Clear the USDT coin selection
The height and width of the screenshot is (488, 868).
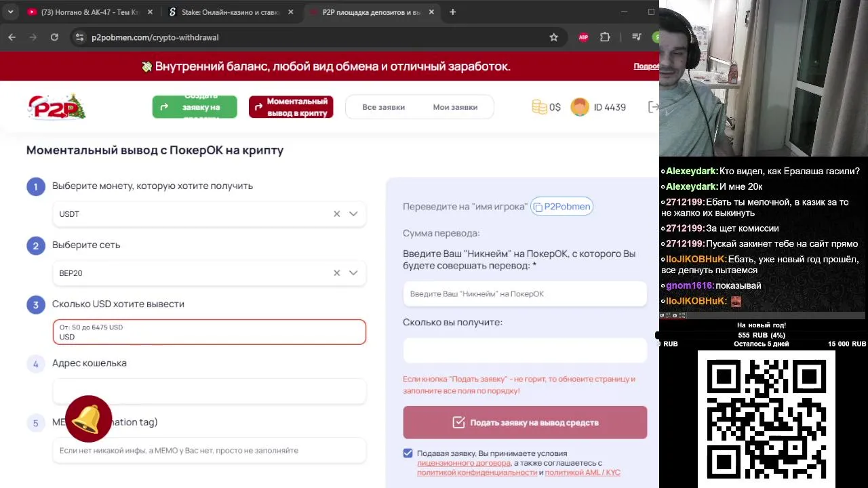(x=336, y=213)
